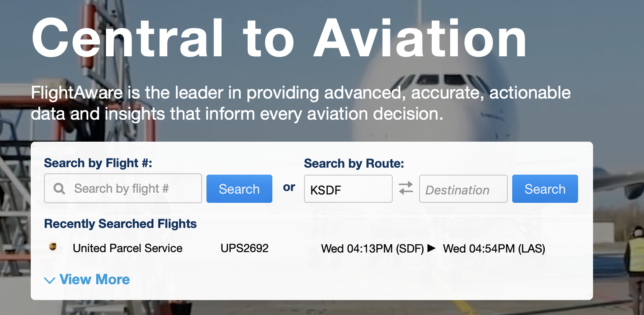Expand list with View More chevron
Image resolution: width=644 pixels, height=315 pixels.
pos(50,280)
